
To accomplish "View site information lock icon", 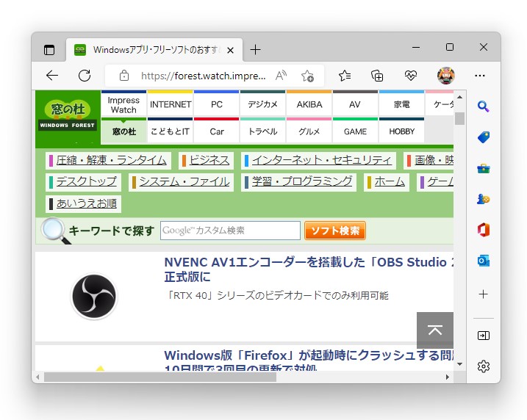I will tap(124, 76).
